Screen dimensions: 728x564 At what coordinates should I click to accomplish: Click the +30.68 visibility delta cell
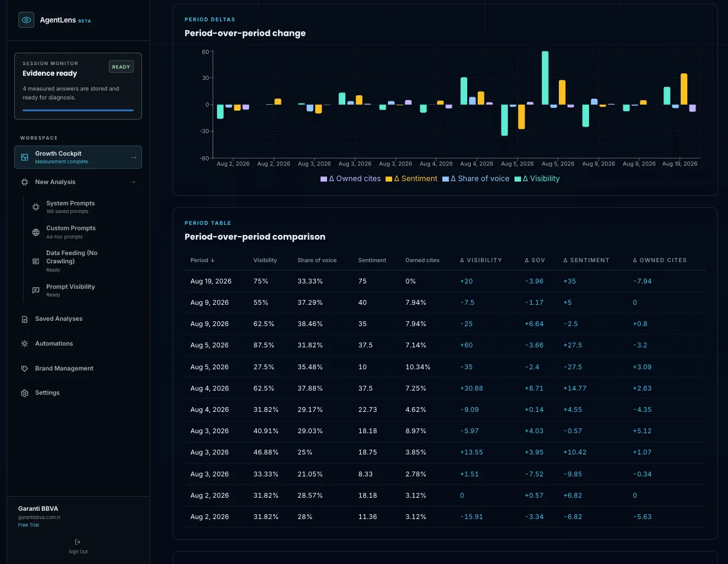click(x=471, y=388)
